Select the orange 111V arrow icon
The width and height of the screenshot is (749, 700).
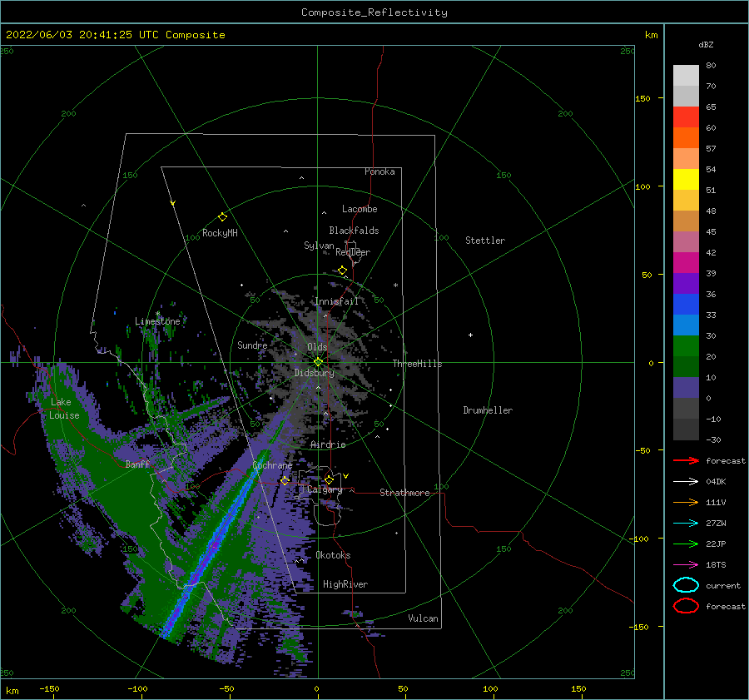click(686, 502)
